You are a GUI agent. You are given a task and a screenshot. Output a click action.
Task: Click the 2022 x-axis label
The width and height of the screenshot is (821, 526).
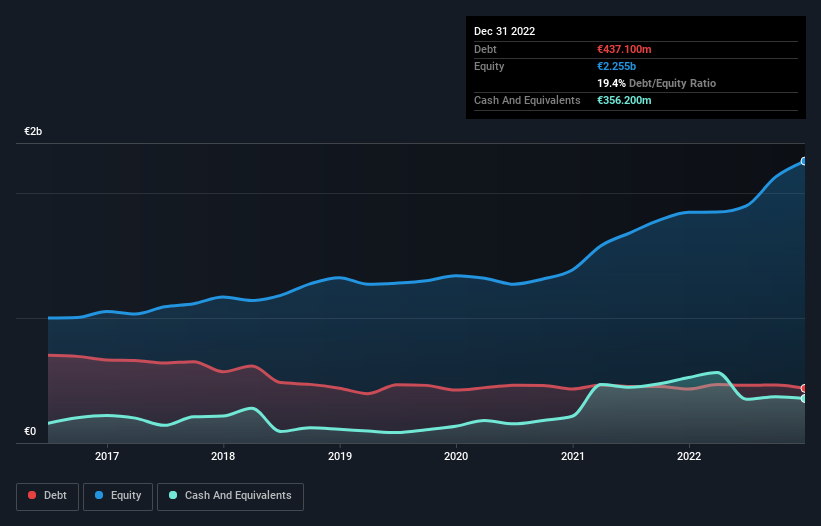tap(689, 456)
